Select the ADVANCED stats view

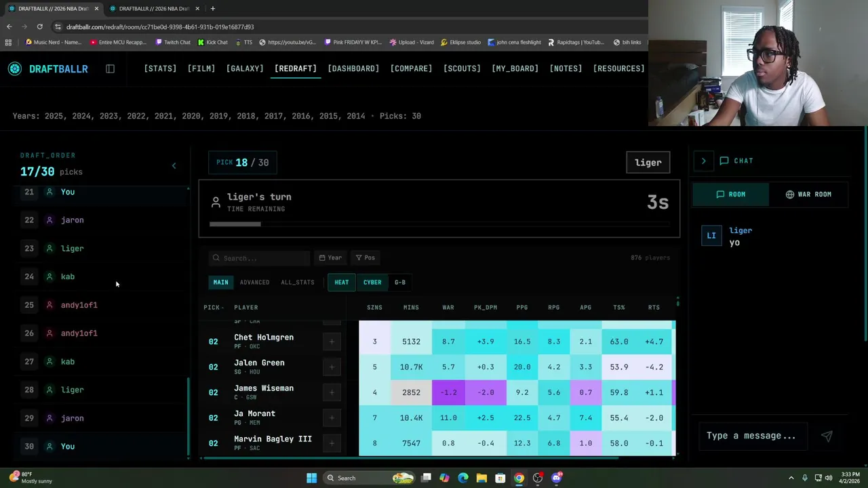pyautogui.click(x=254, y=283)
